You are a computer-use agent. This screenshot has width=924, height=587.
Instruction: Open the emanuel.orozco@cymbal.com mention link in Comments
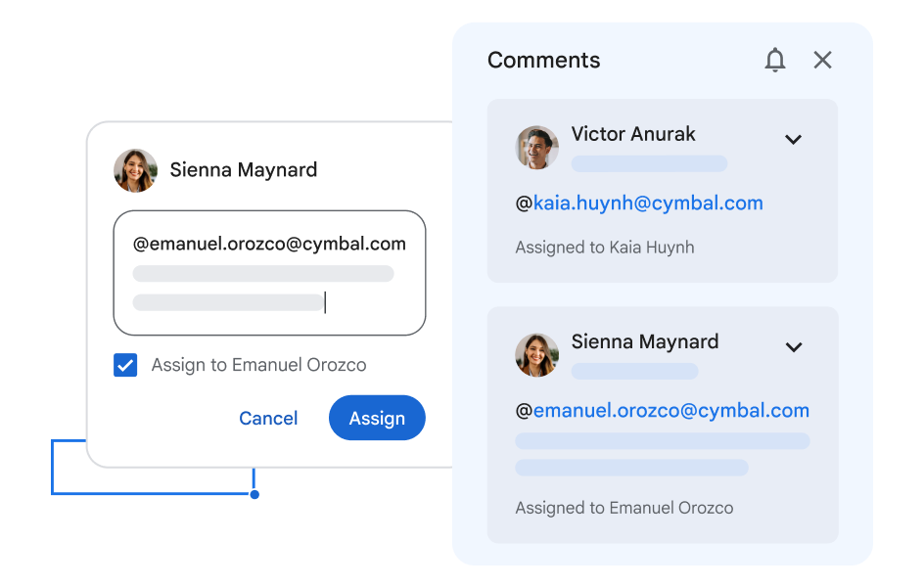671,411
